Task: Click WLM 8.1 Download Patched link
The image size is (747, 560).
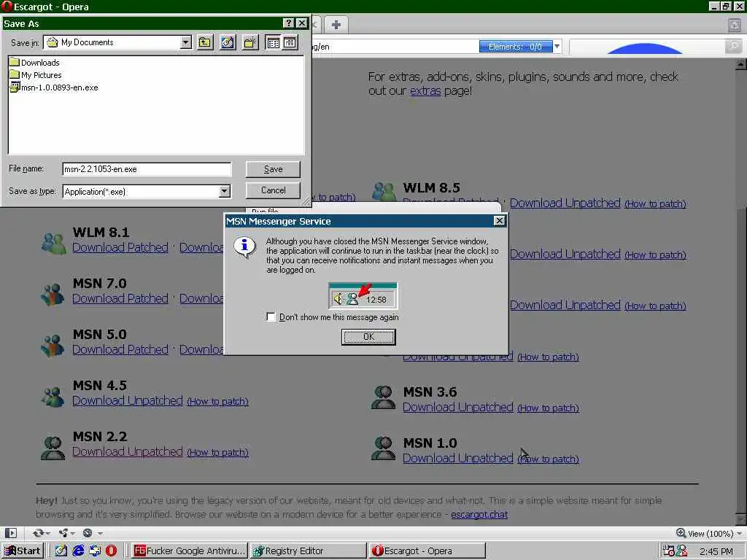Action: (120, 247)
